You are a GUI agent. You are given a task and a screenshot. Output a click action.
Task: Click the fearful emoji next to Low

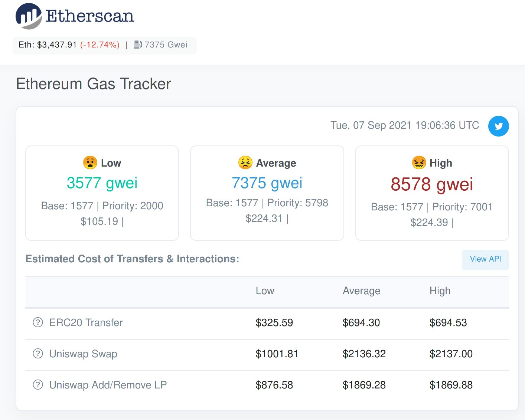click(x=90, y=163)
